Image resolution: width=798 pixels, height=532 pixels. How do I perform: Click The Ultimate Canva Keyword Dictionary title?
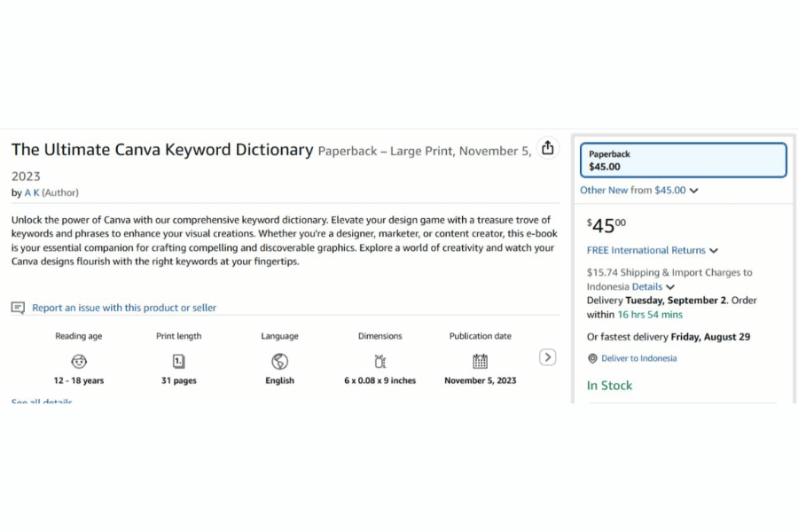click(162, 150)
